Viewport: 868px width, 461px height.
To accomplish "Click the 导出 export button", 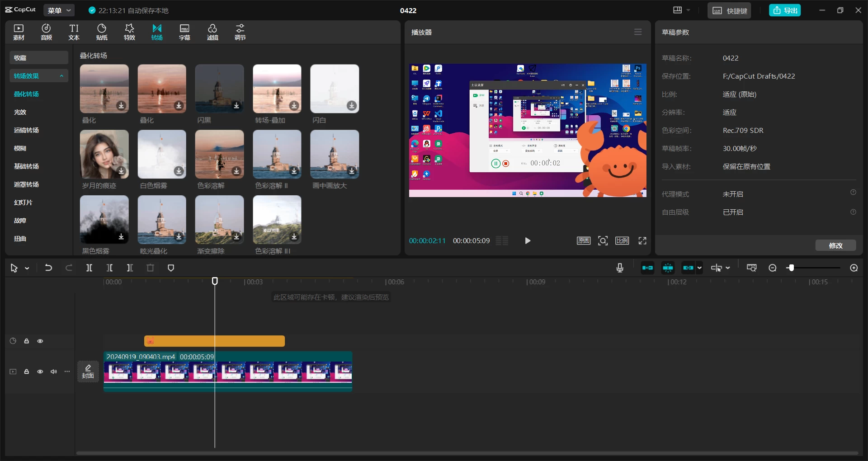I will click(785, 10).
